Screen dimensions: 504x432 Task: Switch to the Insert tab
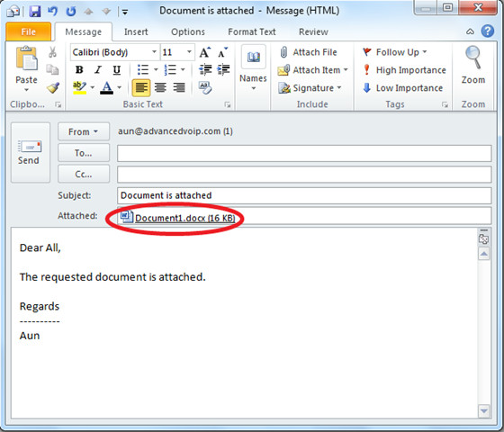pos(136,31)
